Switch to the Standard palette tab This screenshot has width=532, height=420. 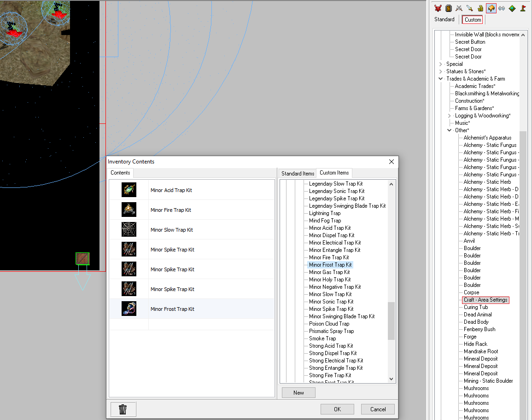coord(444,19)
